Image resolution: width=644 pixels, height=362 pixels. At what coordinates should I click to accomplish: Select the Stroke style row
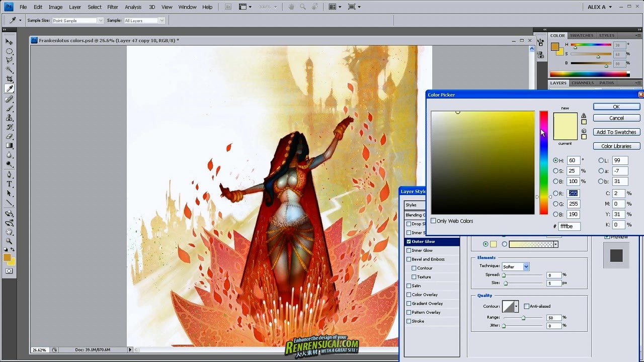tap(432, 321)
